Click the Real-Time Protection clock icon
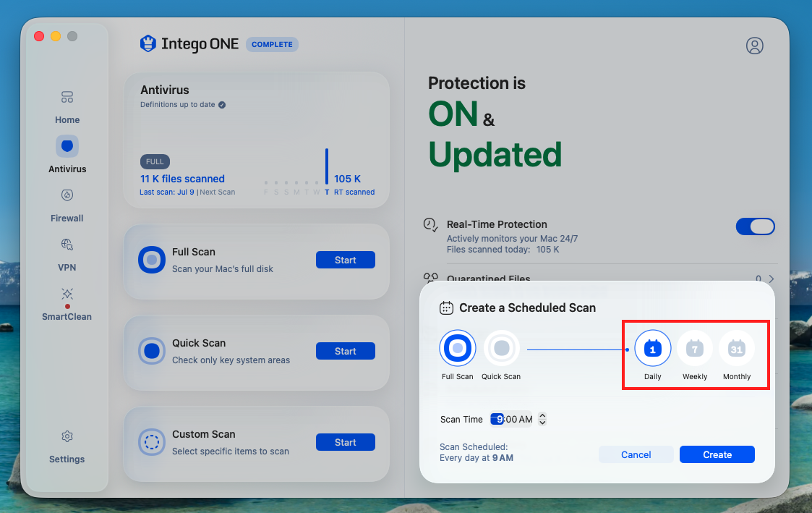The width and height of the screenshot is (812, 513). (x=430, y=225)
